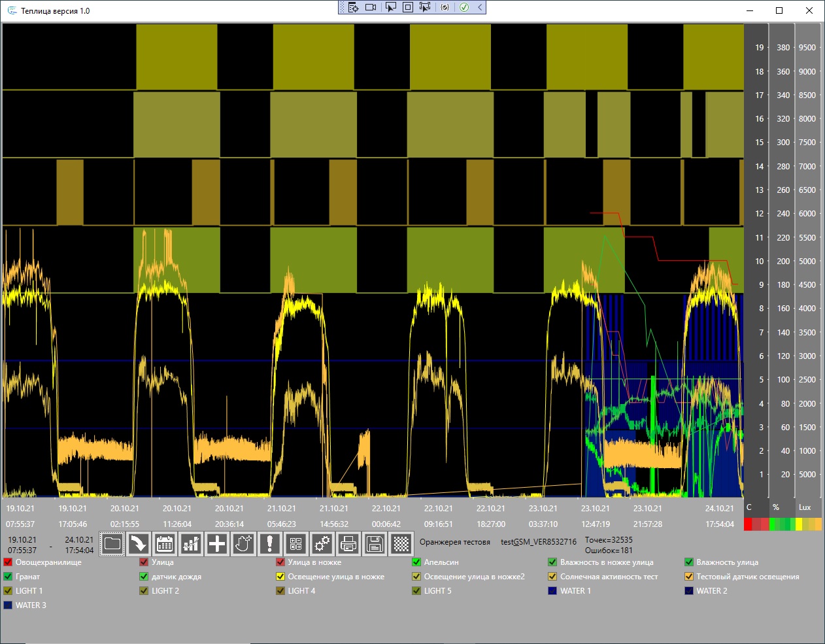Click the 22.10.21 18:27:00 time axis marker

(x=491, y=517)
